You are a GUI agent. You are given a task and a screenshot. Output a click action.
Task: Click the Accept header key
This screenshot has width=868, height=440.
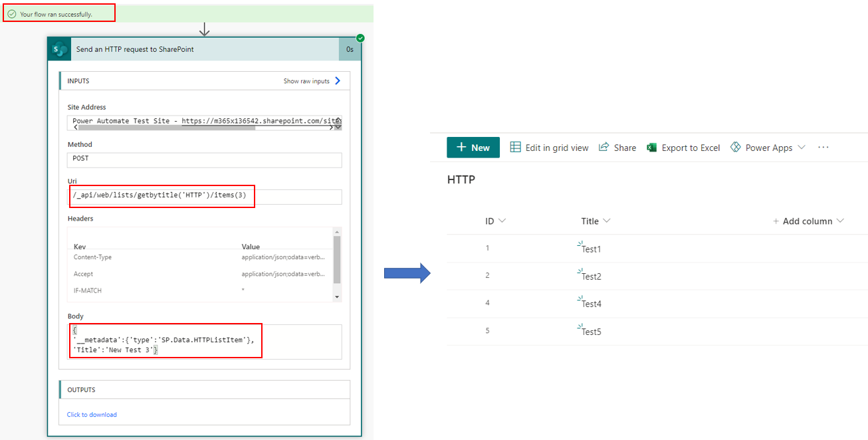pyautogui.click(x=83, y=274)
